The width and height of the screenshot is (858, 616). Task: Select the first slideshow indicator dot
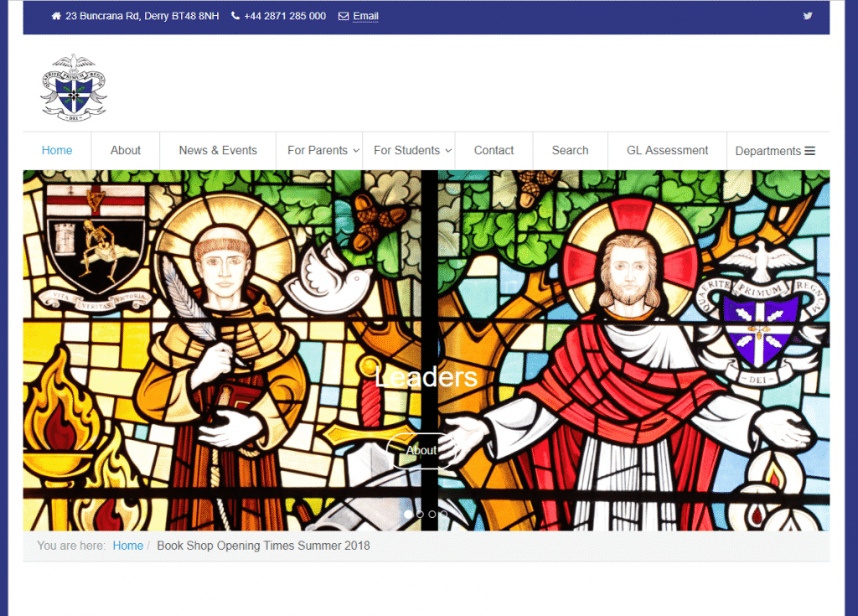pos(408,514)
